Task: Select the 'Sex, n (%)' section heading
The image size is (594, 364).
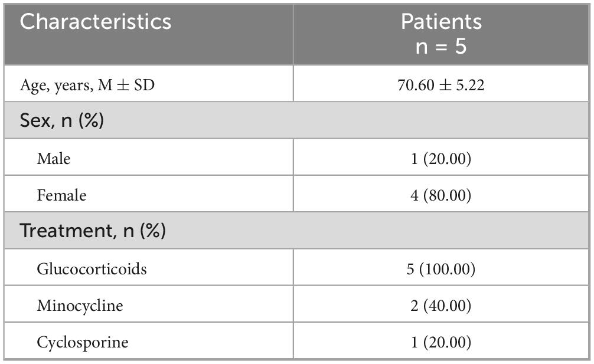Action: 62,121
